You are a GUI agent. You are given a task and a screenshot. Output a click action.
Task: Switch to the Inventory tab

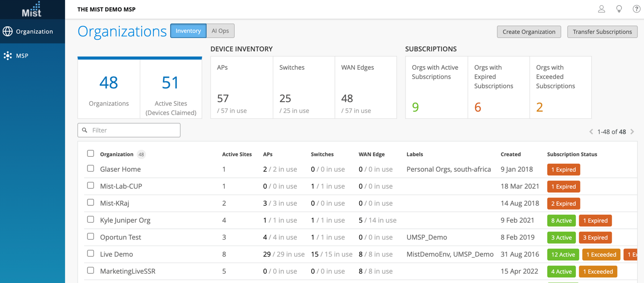point(188,31)
